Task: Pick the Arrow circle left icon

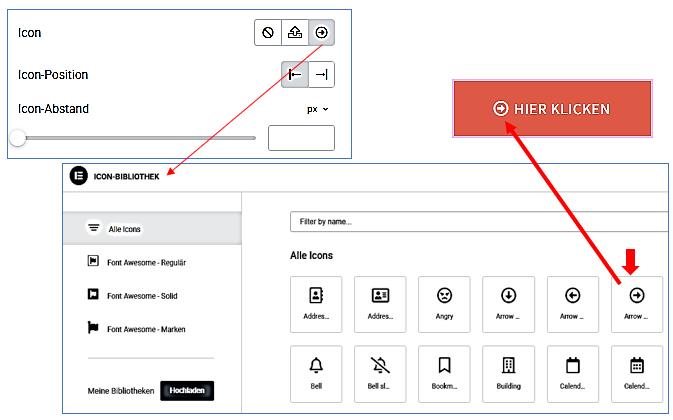Action: pos(572,304)
